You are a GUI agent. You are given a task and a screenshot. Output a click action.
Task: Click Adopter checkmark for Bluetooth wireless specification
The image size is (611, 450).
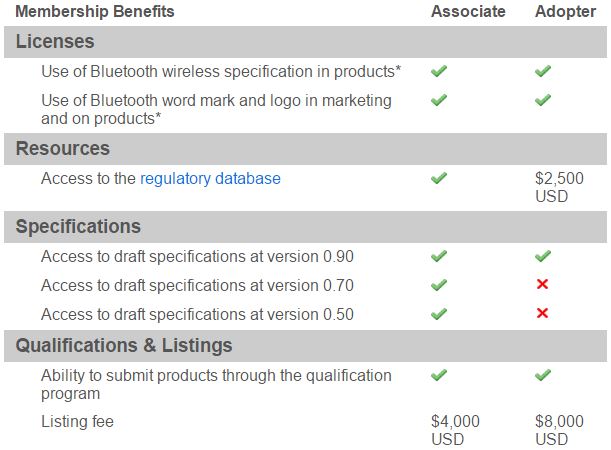[x=542, y=72]
